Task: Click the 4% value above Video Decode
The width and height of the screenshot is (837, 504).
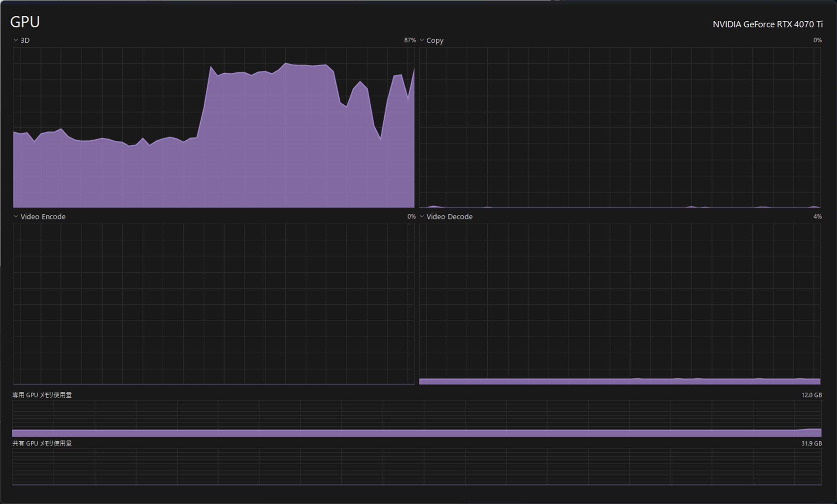Action: point(817,217)
